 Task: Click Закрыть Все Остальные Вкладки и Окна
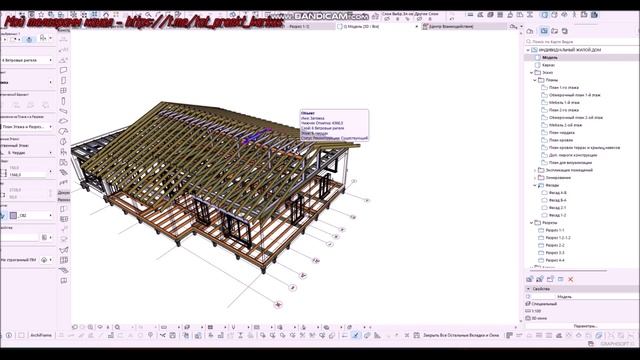tap(461, 335)
